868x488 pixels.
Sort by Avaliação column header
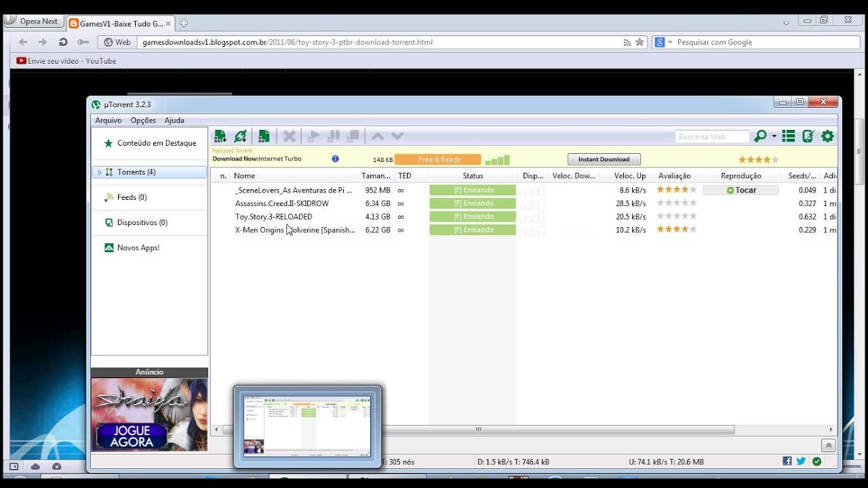(674, 176)
